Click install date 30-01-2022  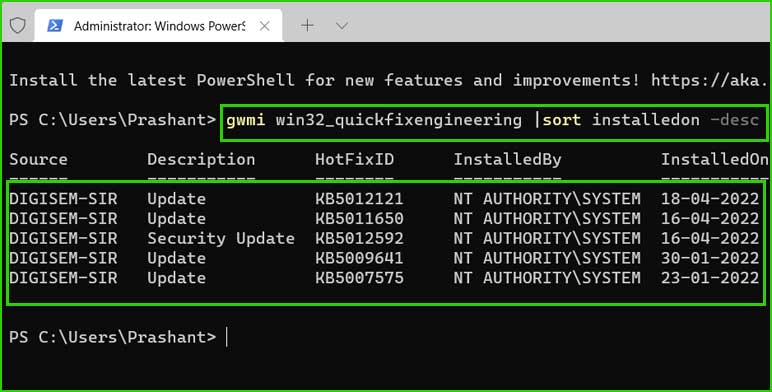(x=709, y=258)
